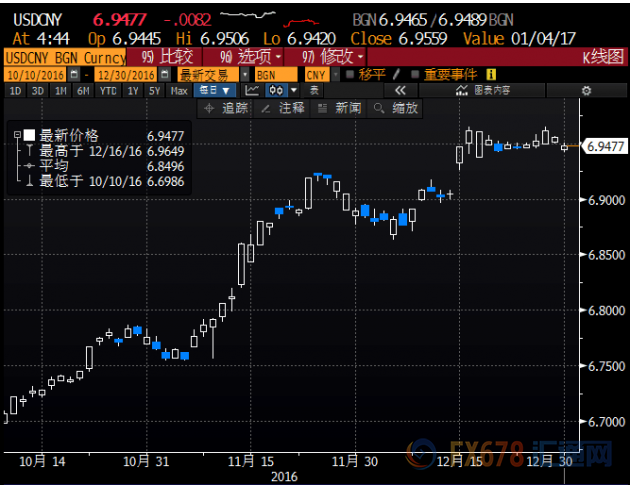Collapse panel with double chevron icon

tap(401, 90)
